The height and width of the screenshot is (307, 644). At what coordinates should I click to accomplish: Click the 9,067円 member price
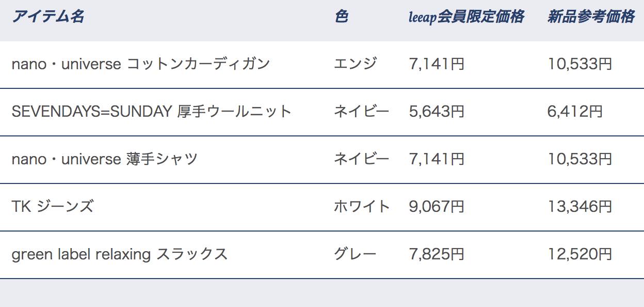coord(437,206)
